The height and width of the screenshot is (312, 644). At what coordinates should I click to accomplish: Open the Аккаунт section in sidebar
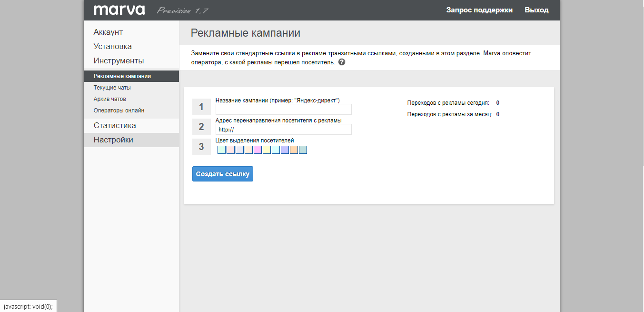point(108,32)
